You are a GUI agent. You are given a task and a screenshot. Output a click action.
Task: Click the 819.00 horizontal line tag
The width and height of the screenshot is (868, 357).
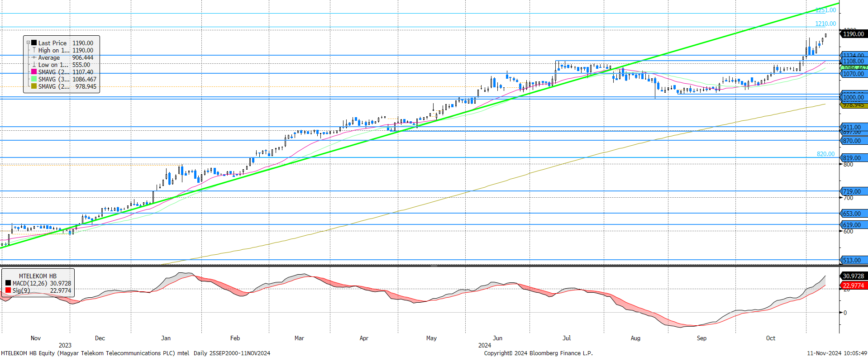[854, 158]
